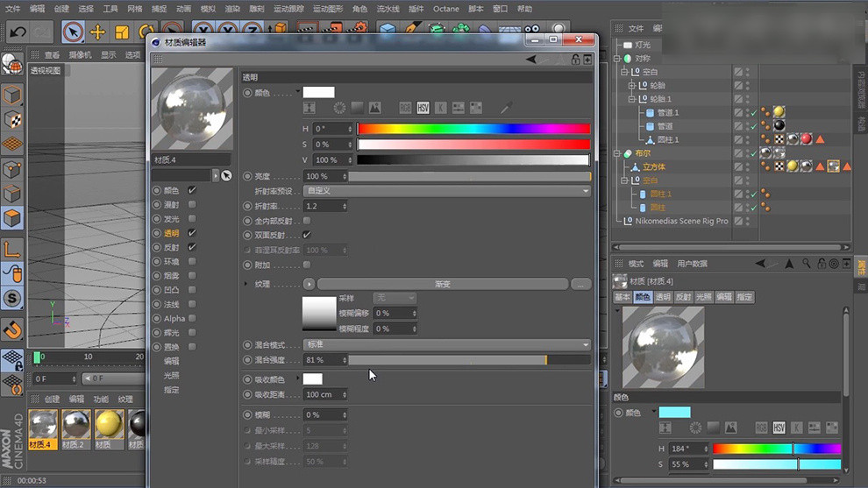
Task: Select the Move tool in toolbar
Action: click(x=97, y=32)
